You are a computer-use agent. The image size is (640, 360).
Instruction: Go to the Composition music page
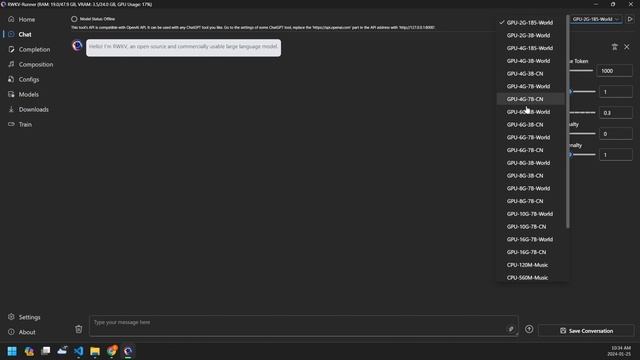coord(36,64)
